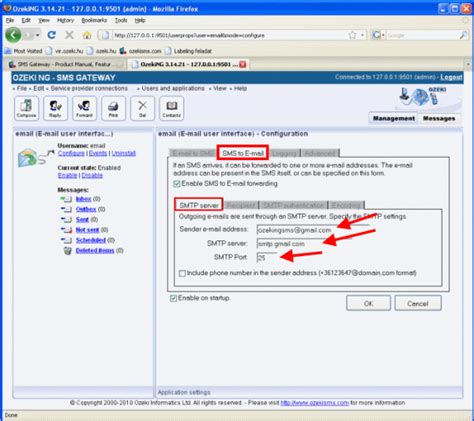The image size is (474, 421).
Task: Click the Reply toolbar icon
Action: click(x=55, y=108)
